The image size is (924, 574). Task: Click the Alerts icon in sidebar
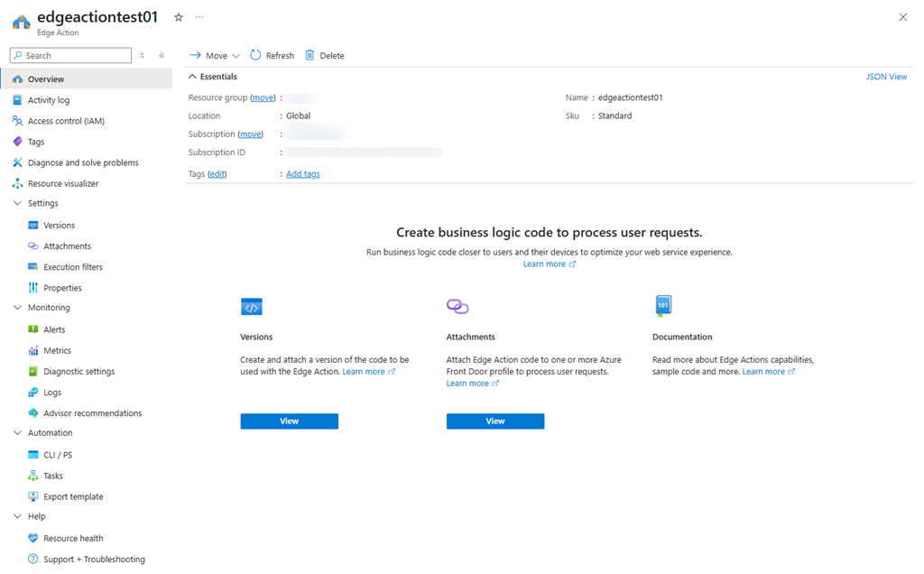(33, 329)
